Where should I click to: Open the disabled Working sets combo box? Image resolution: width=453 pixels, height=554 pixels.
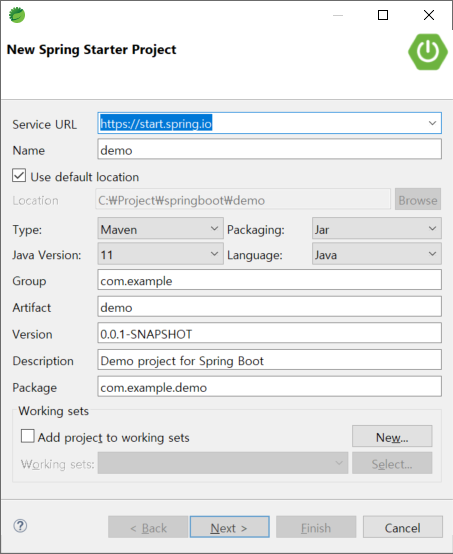223,463
